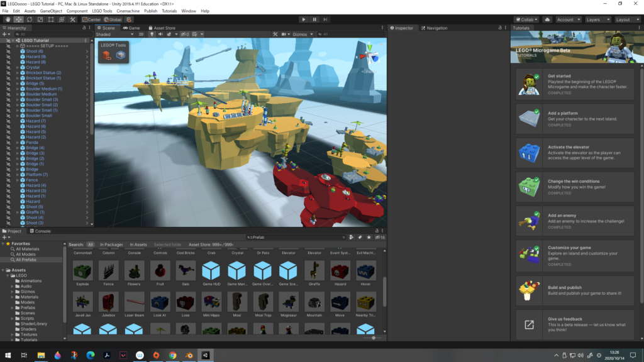This screenshot has width=644, height=362.
Task: Click the Project search field
Action: pyautogui.click(x=296, y=237)
